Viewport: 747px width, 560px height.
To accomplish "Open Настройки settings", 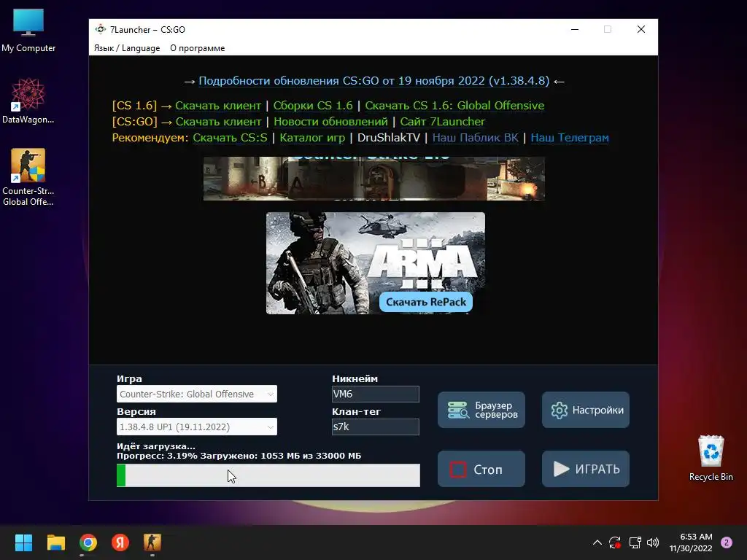I will coord(586,410).
